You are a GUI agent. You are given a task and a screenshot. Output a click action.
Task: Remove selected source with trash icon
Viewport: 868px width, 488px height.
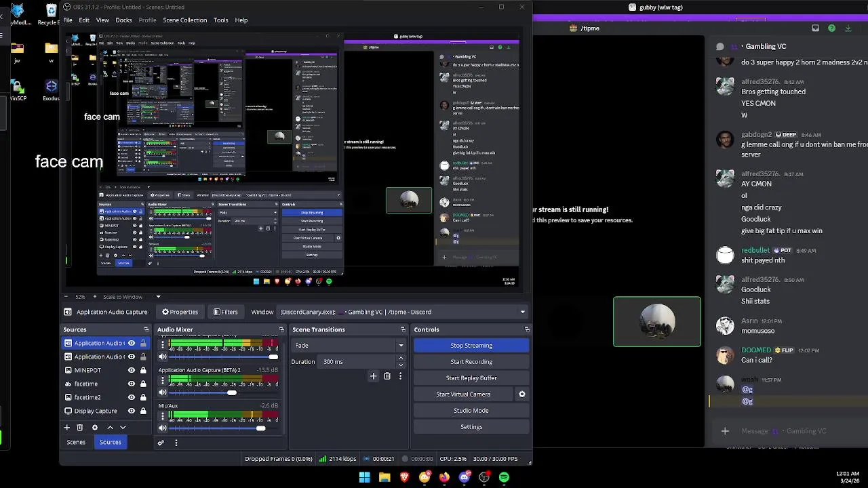tap(79, 428)
